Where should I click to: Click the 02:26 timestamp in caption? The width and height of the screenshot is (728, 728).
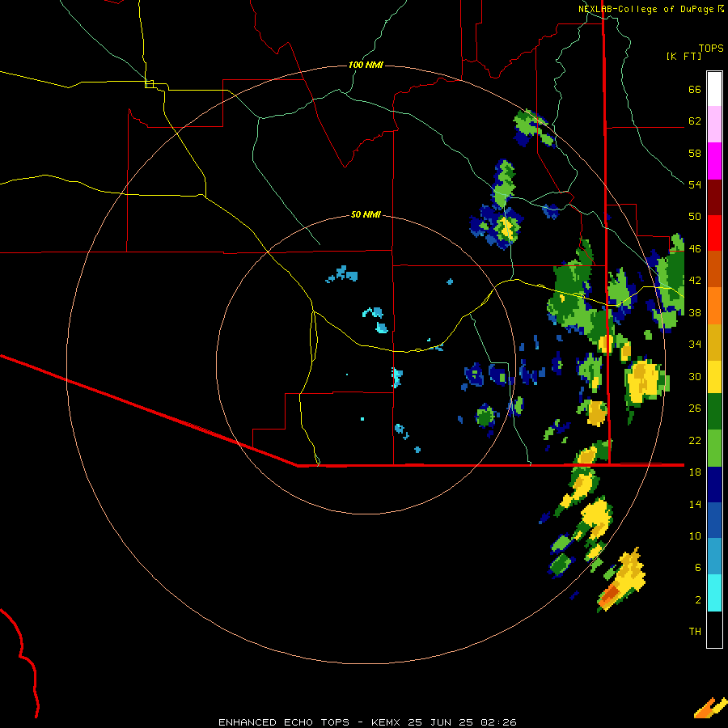[499, 722]
